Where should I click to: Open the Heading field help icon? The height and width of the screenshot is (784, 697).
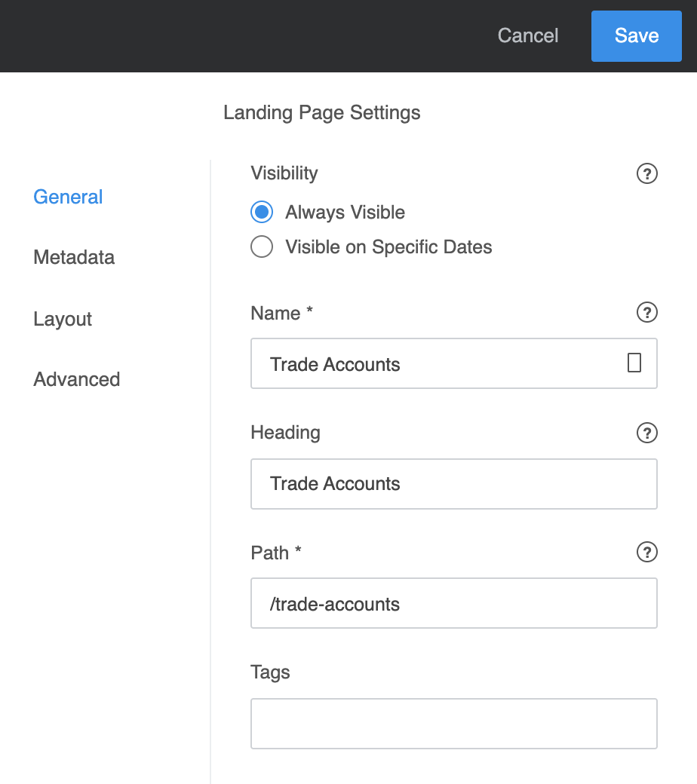647,433
